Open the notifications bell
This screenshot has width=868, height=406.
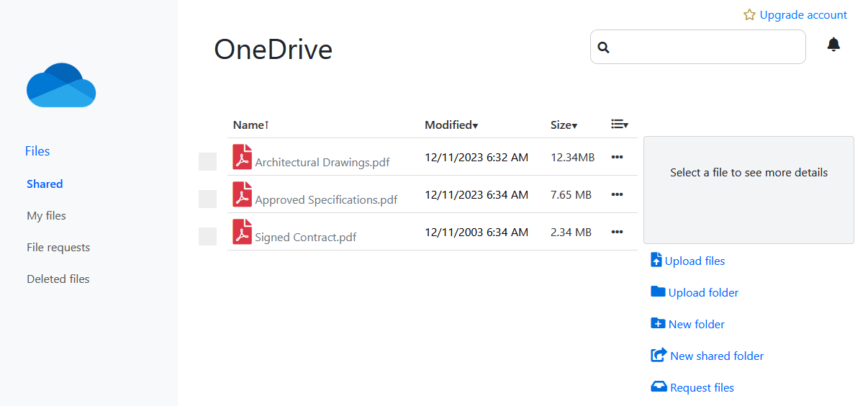click(833, 45)
